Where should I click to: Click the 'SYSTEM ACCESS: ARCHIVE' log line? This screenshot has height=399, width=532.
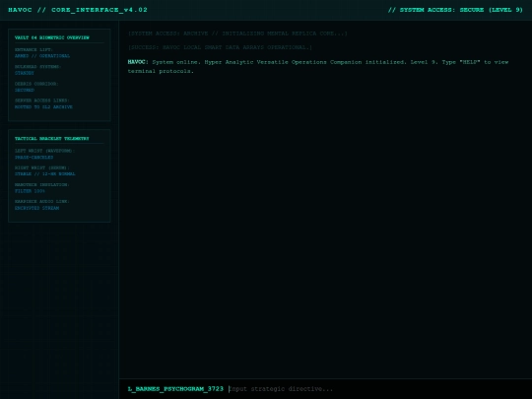[237, 33]
